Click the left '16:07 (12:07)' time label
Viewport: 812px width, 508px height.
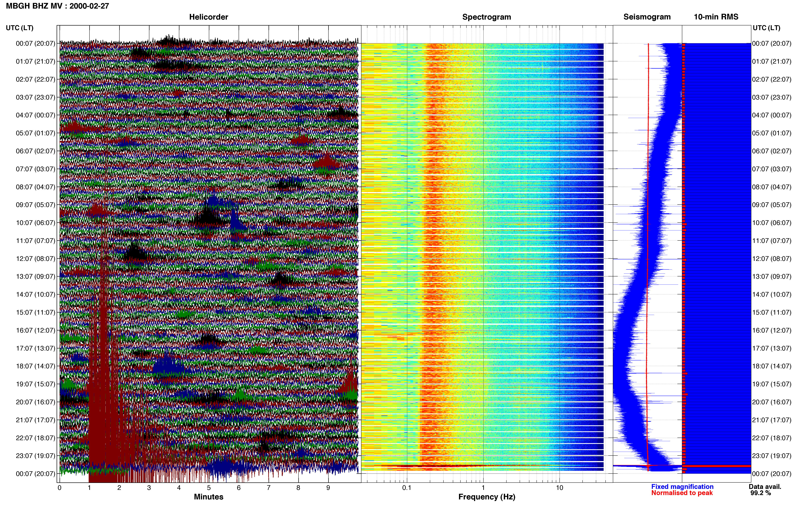(35, 330)
